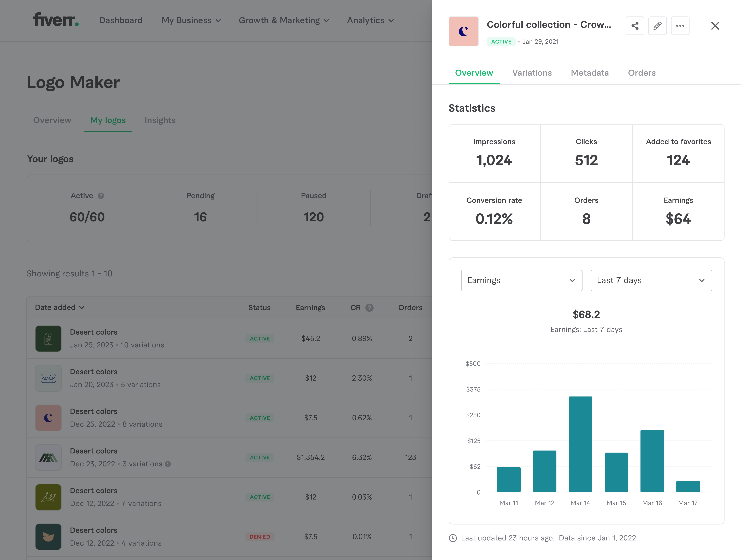Click the Mar 14 earnings bar
Viewport: 741px width, 560px height.
tap(580, 444)
